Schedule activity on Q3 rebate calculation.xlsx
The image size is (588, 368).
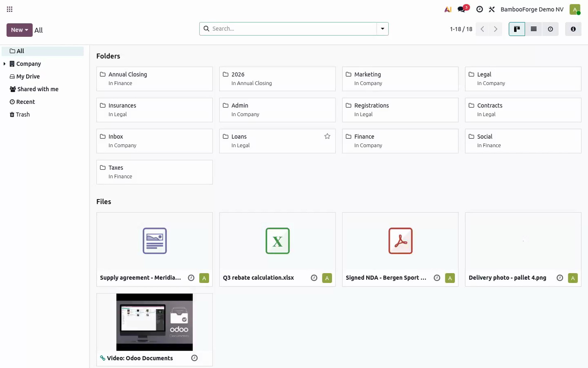coord(314,278)
